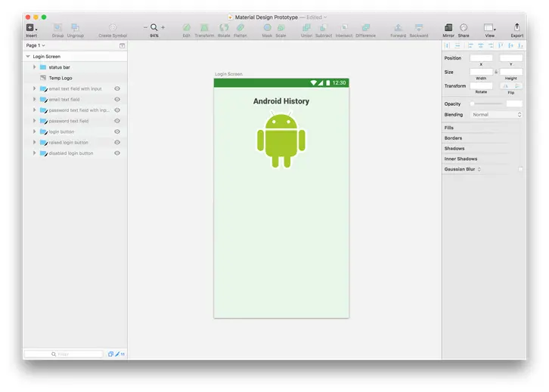This screenshot has width=549, height=392.
Task: Click the Height size input field
Action: pyautogui.click(x=511, y=72)
